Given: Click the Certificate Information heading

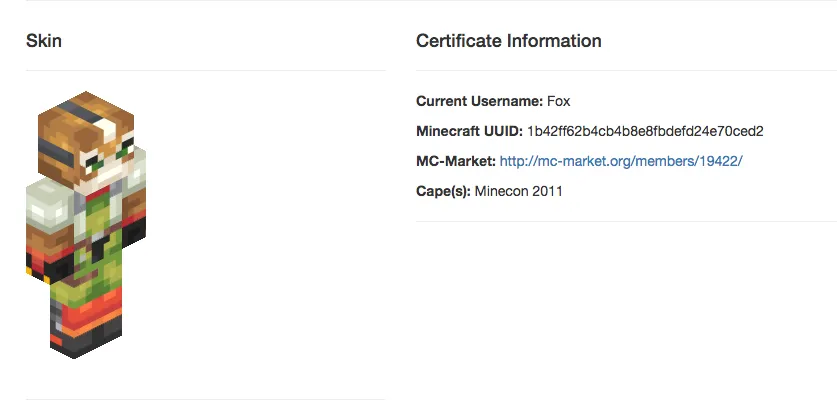Looking at the screenshot, I should click(509, 41).
